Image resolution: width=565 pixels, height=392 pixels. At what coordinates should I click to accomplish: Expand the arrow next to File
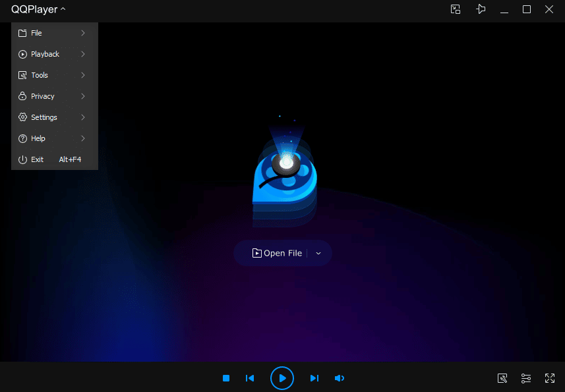[83, 33]
